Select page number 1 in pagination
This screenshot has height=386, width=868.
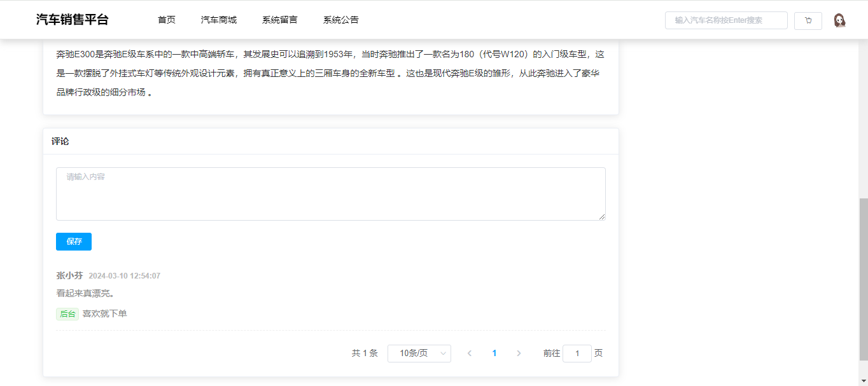pyautogui.click(x=494, y=354)
